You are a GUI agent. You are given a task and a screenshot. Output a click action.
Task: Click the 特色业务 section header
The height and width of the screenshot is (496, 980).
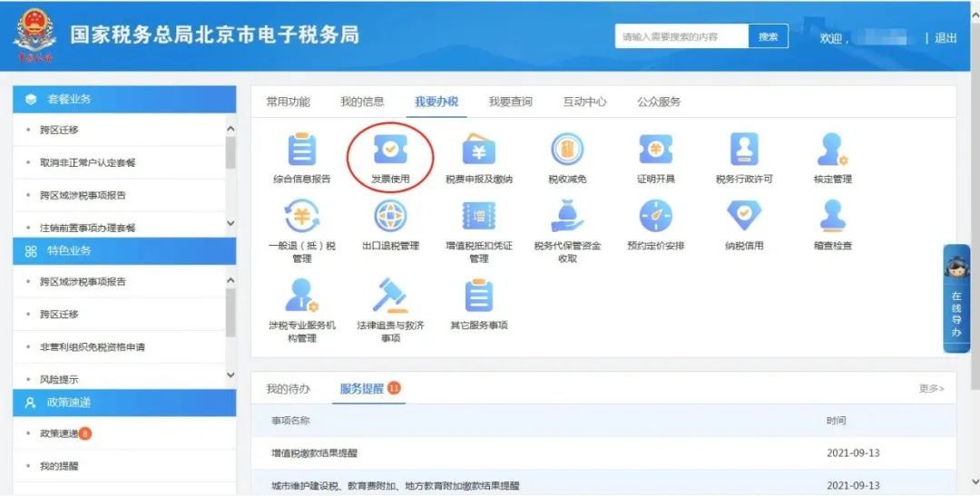click(x=124, y=251)
